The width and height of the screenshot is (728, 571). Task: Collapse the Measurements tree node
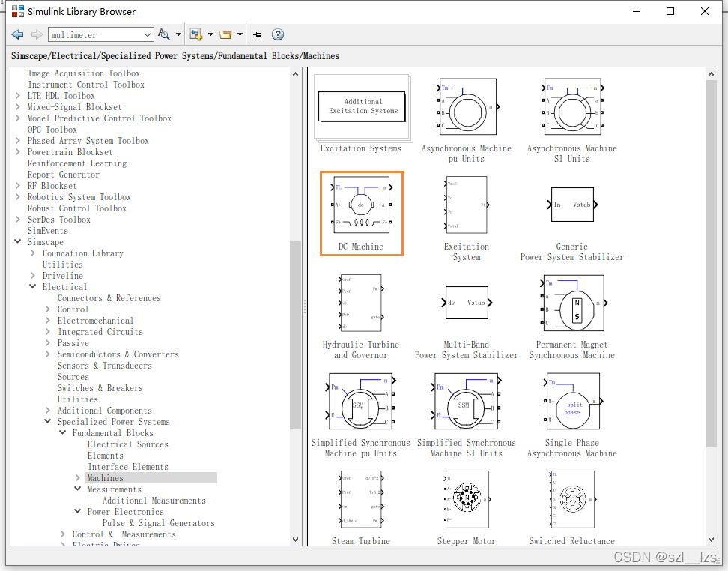[x=78, y=489]
